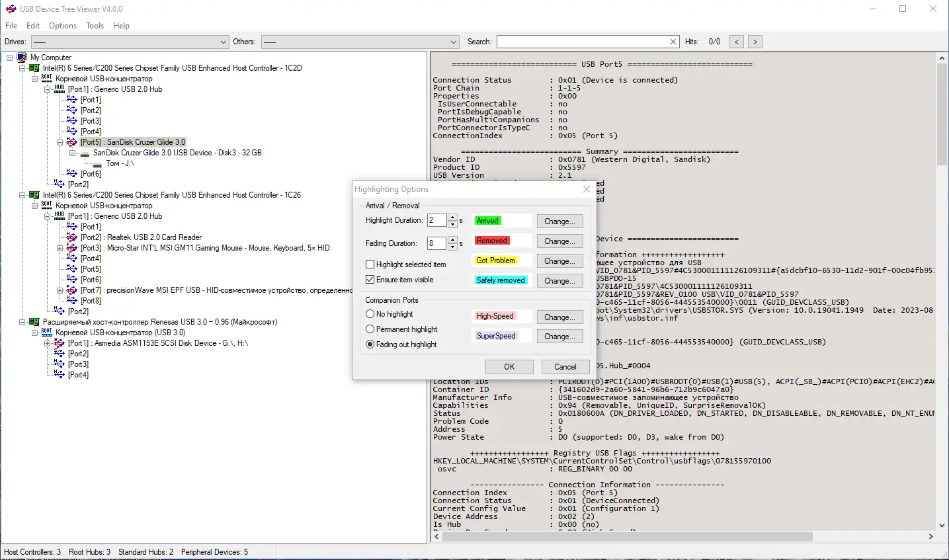Open the Options menu

tap(63, 26)
